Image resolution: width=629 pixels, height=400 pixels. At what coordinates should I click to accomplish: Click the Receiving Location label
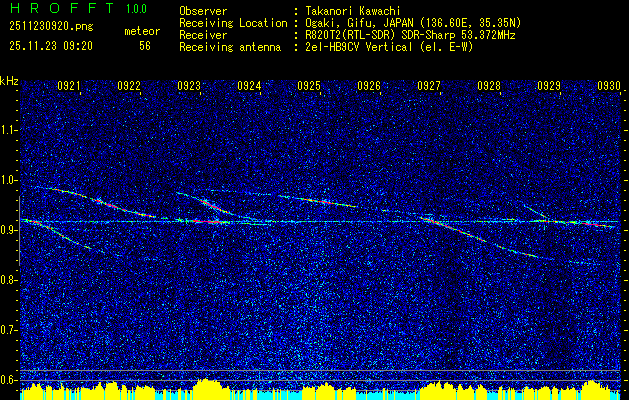233,23
